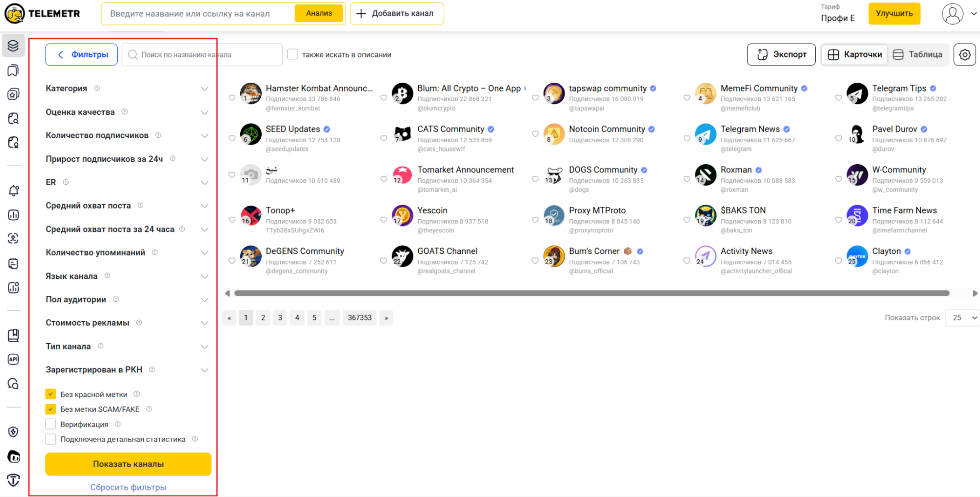This screenshot has width=980, height=497.
Task: Uncheck 'Без красной метки' checkbox
Action: click(50, 394)
